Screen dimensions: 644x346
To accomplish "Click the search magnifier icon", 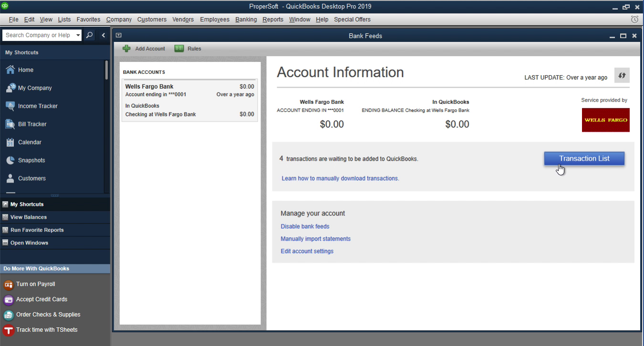I will (x=89, y=35).
